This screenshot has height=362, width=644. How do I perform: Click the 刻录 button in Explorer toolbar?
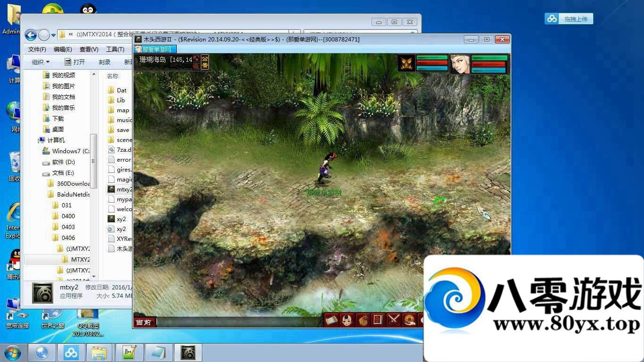pos(105,62)
